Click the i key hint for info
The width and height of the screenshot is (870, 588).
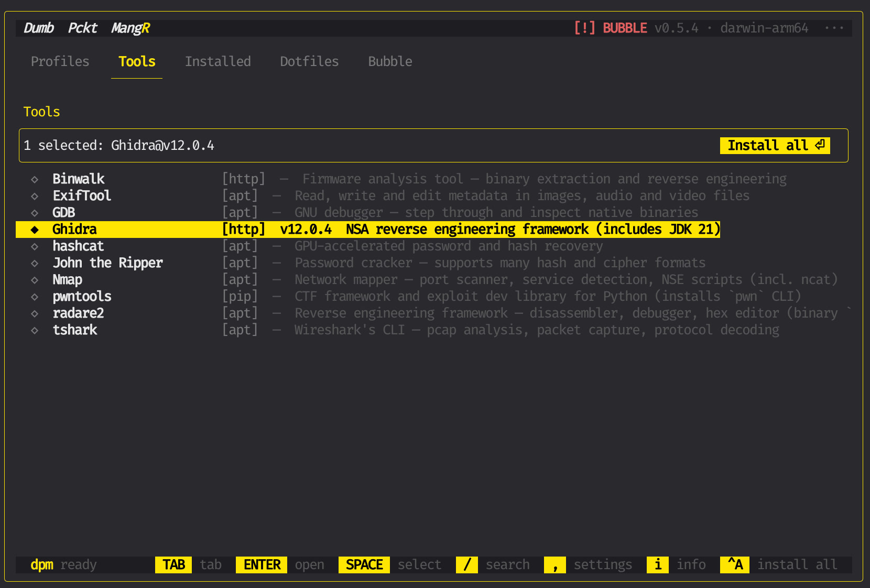(658, 564)
